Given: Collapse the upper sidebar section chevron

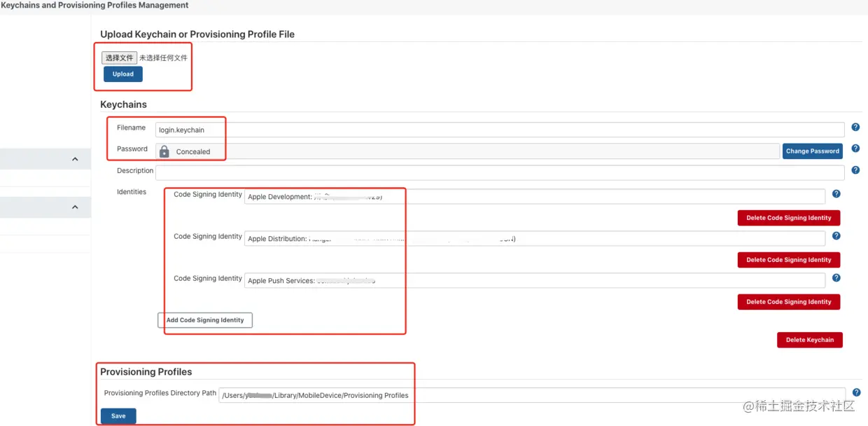Looking at the screenshot, I should coord(75,159).
